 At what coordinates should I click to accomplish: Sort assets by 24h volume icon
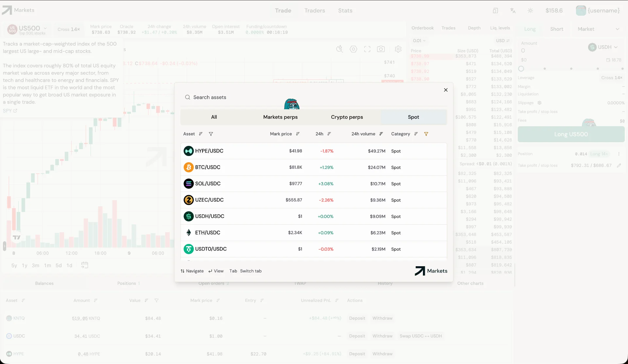point(381,134)
